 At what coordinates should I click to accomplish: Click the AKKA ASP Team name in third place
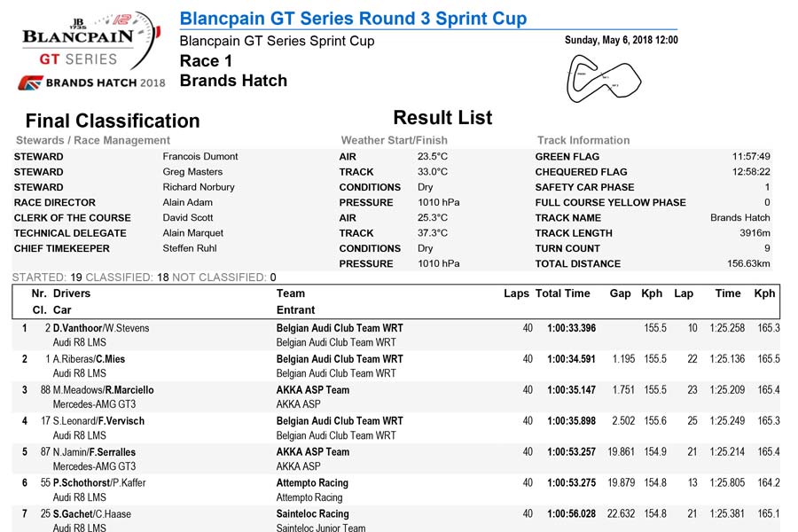(313, 390)
